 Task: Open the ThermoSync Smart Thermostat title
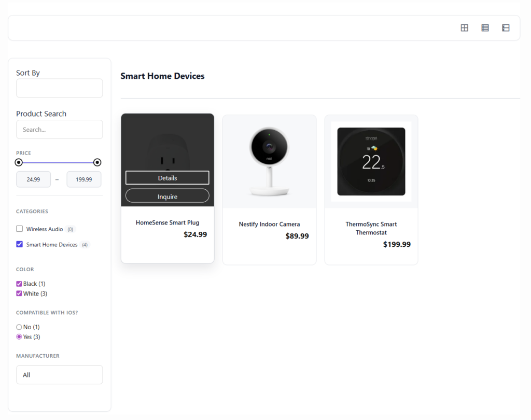pos(371,228)
